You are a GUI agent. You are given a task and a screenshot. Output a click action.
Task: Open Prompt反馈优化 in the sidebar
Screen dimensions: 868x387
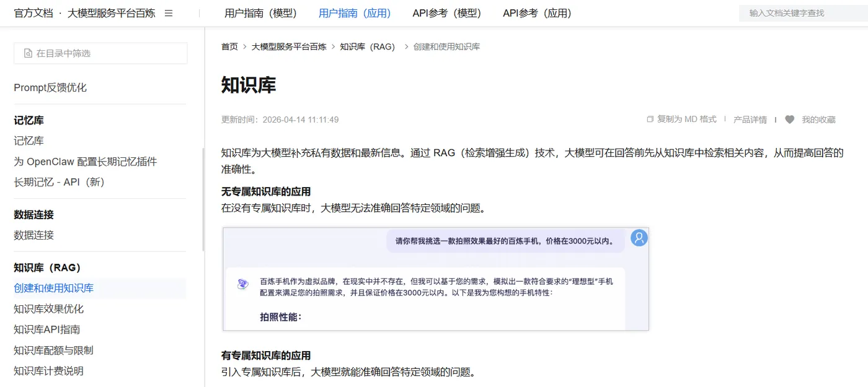click(50, 88)
